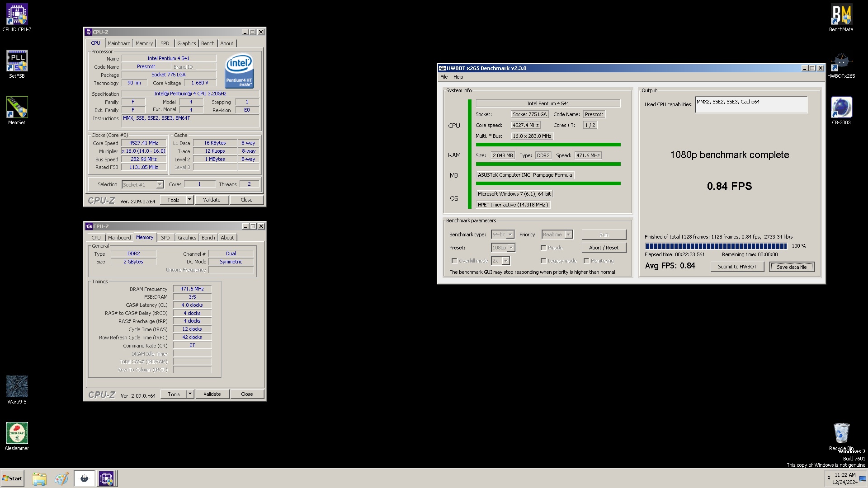Click the green CPU status bar
This screenshot has width=868, height=488.
[548, 145]
